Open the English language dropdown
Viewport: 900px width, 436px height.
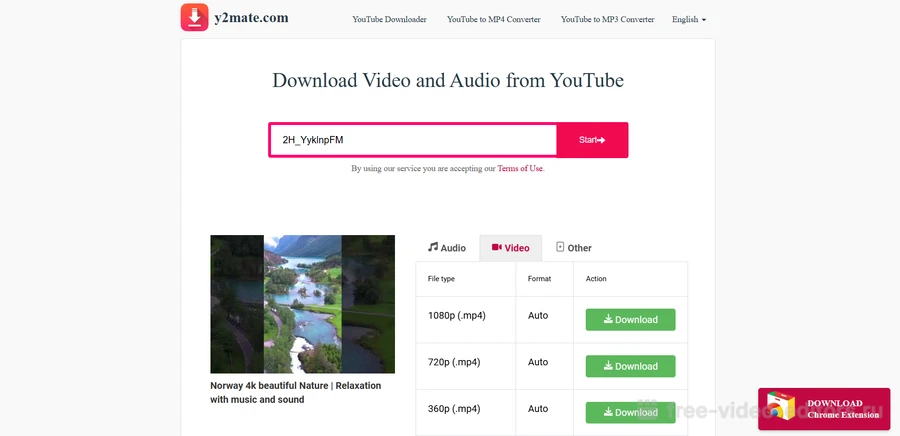(x=688, y=19)
